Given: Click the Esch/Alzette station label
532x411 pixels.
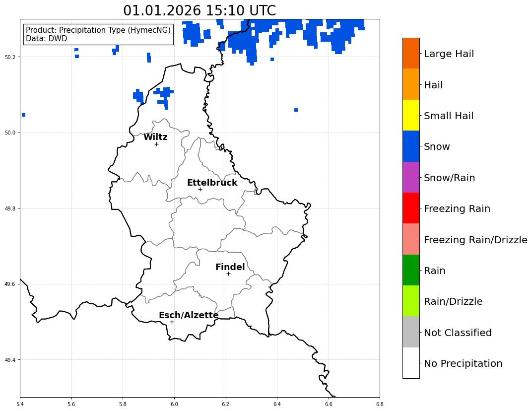Looking at the screenshot, I should pos(189,315).
